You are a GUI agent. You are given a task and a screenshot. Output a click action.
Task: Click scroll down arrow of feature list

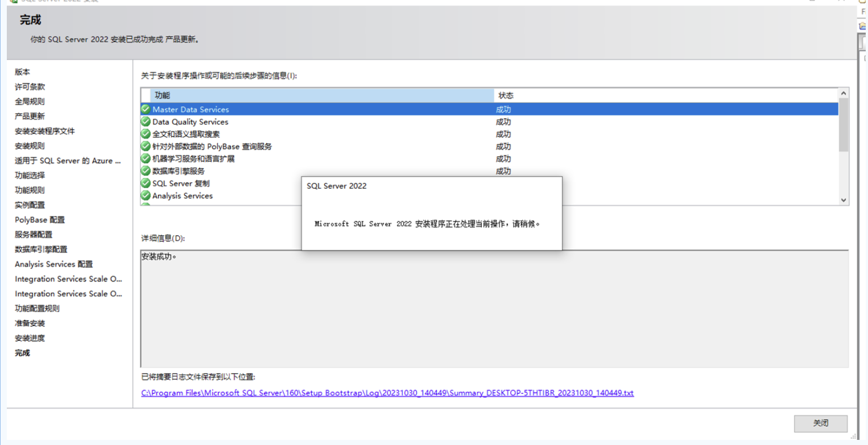tap(844, 200)
